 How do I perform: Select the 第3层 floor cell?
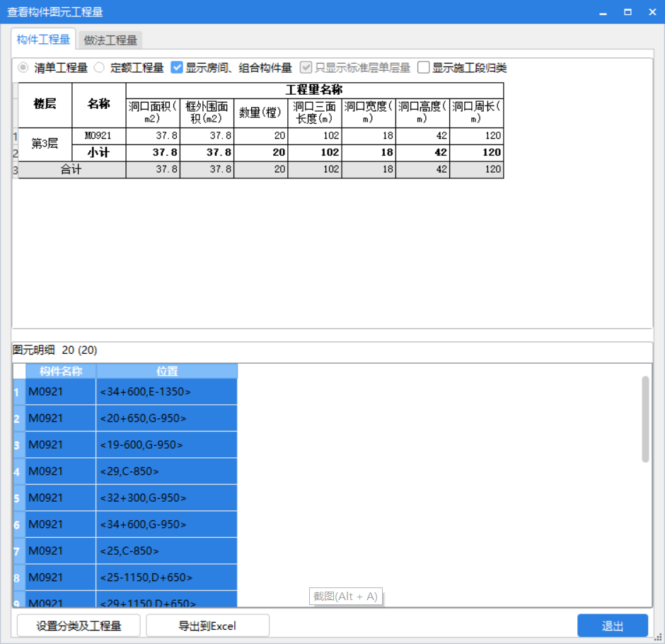[45, 144]
